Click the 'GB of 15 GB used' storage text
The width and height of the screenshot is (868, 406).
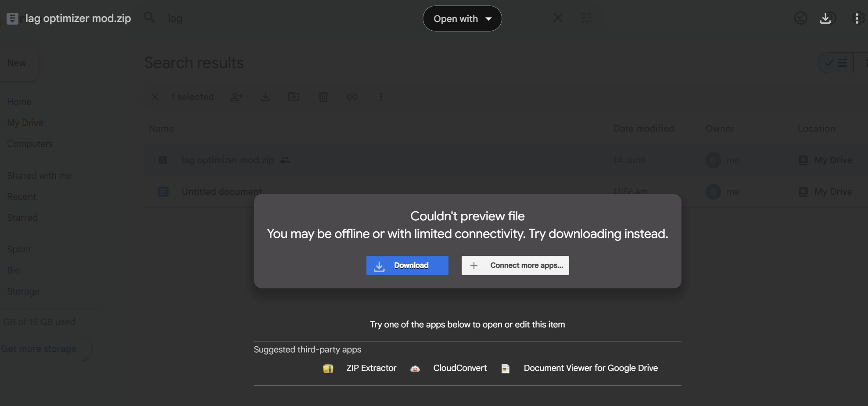38,322
